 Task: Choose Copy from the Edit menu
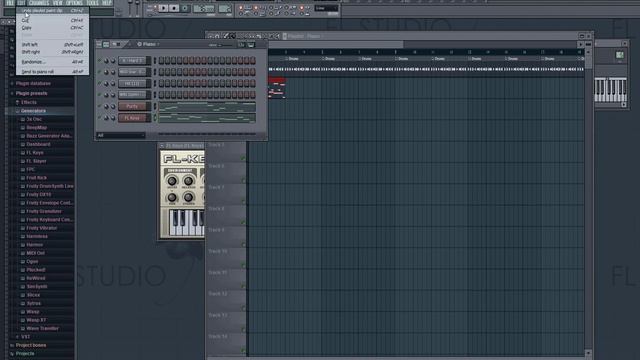[52, 28]
